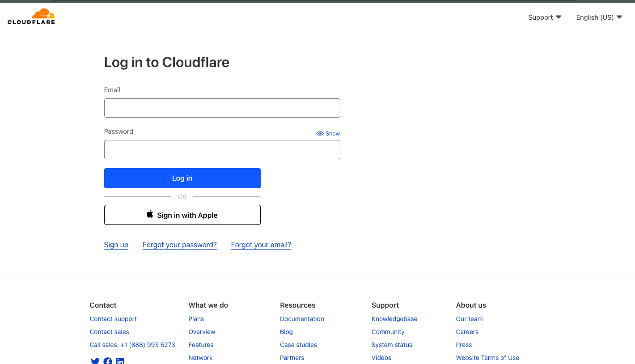Open the Plans footer link

click(x=196, y=319)
